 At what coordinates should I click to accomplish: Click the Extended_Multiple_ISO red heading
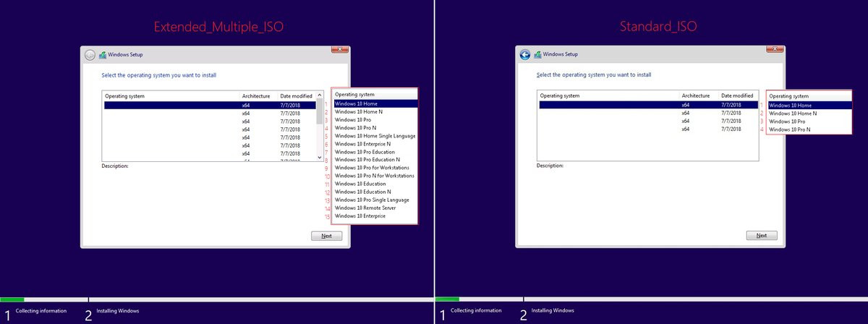click(218, 27)
